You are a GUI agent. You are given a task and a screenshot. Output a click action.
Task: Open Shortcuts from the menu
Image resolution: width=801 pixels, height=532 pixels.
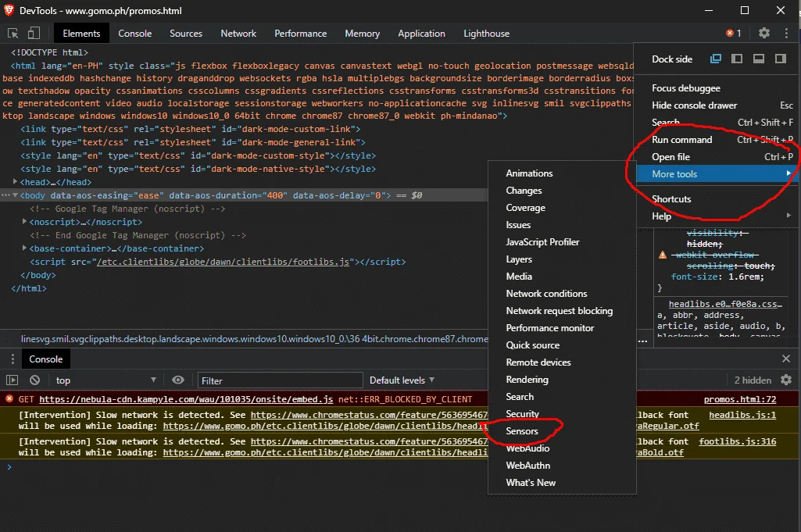pos(717,199)
